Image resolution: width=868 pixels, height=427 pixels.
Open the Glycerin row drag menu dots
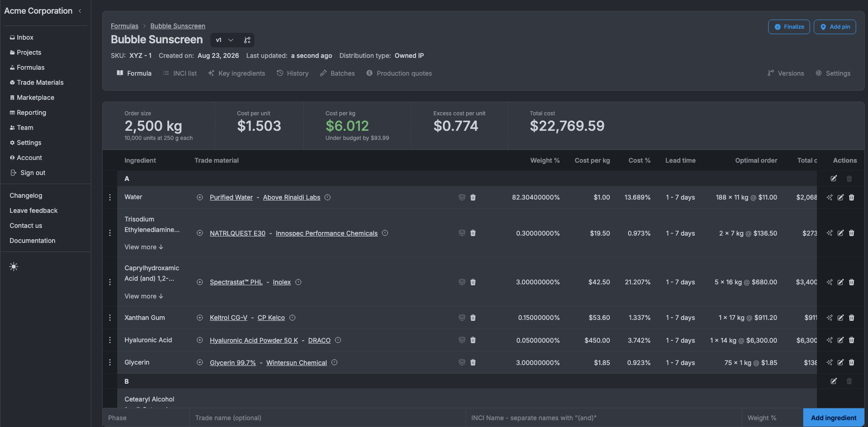pos(110,362)
